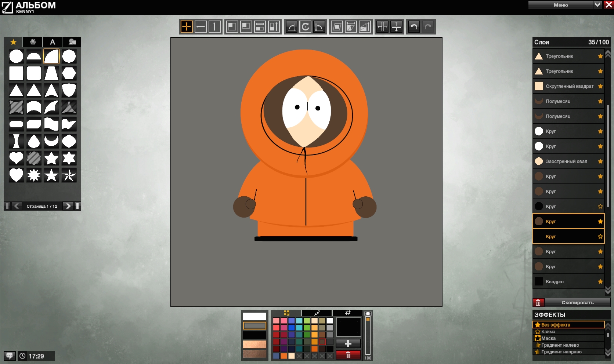Pick the flat hexagon shape
This screenshot has height=364, width=614.
point(69,73)
